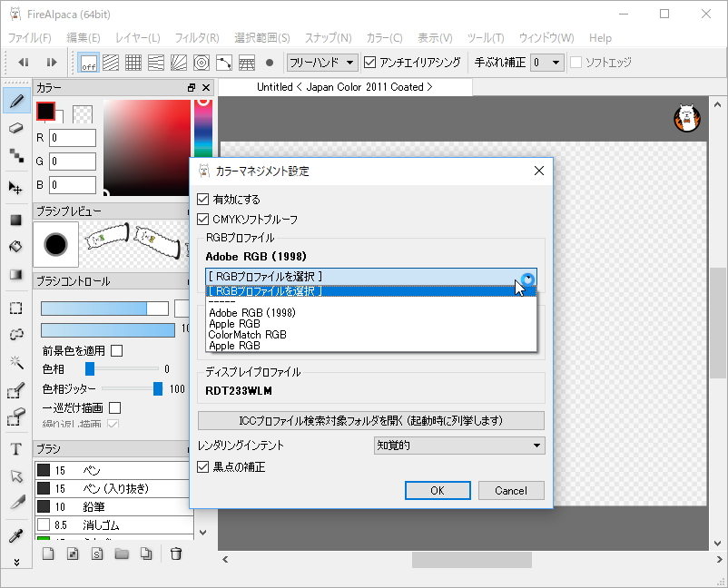Enable grid snap in the toolbar
Viewport: 728px width, 588px height.
[x=133, y=63]
